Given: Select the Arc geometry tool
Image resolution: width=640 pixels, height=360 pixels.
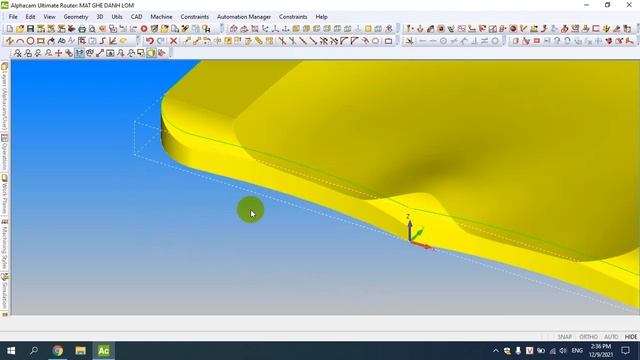Looking at the screenshot, I should pyautogui.click(x=20, y=41).
